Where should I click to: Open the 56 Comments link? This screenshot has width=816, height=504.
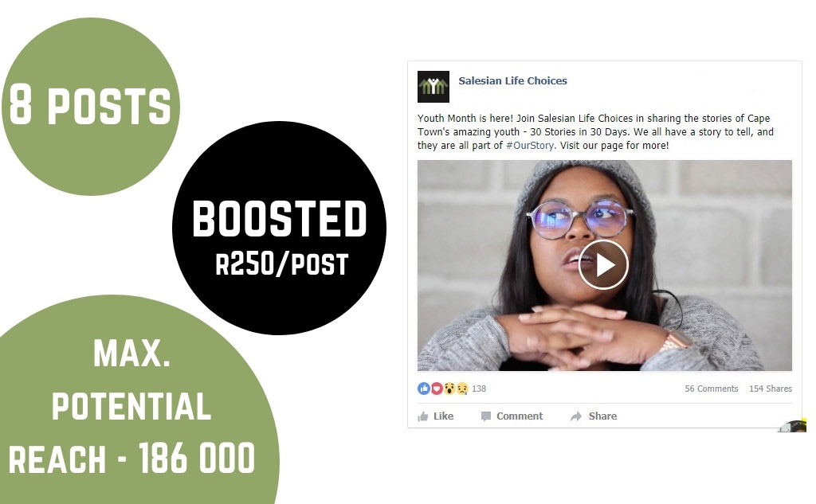click(712, 389)
